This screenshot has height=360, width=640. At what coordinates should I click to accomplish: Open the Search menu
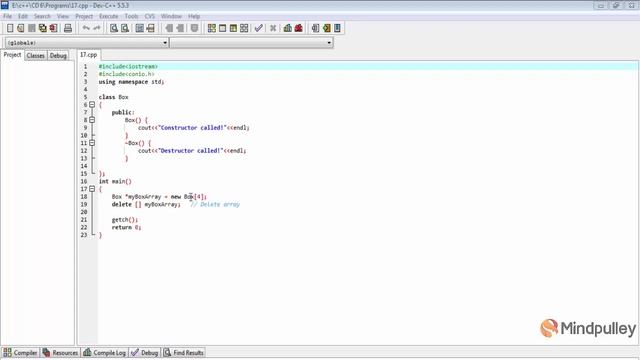point(42,16)
